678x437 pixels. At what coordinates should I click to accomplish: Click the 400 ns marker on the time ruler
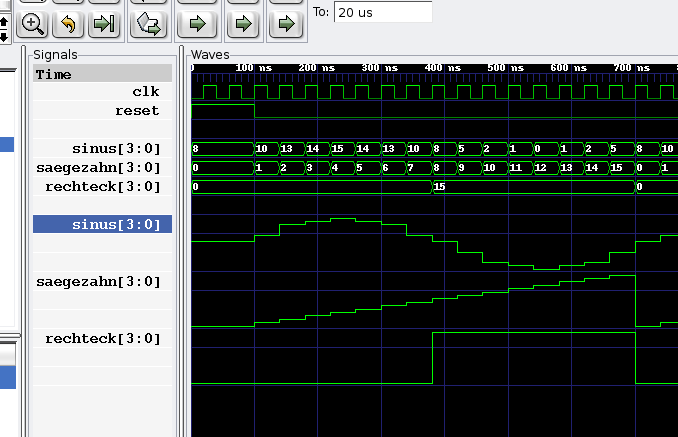coord(443,68)
